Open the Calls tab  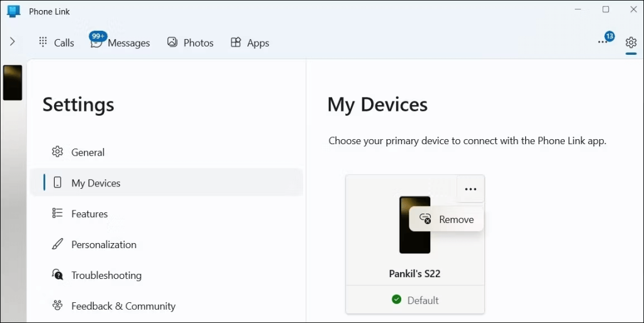[x=56, y=43]
